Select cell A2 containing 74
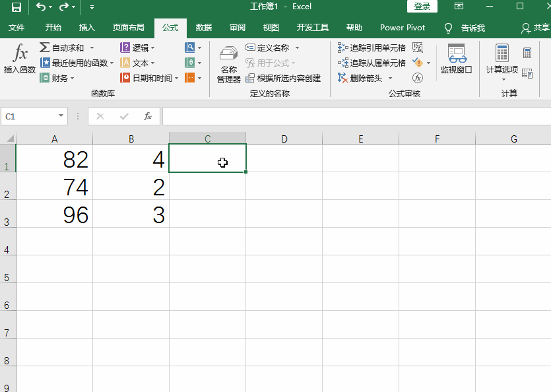Viewport: 551px width, 392px height. [x=54, y=187]
